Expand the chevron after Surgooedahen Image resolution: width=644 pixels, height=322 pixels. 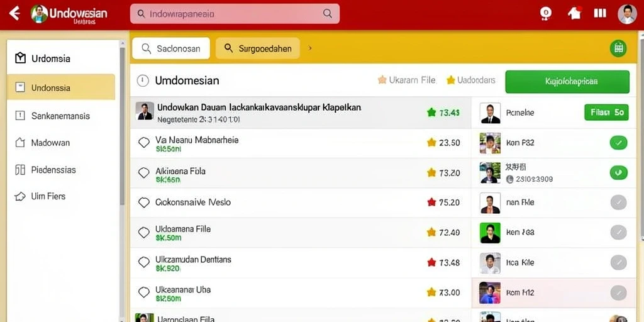click(310, 48)
